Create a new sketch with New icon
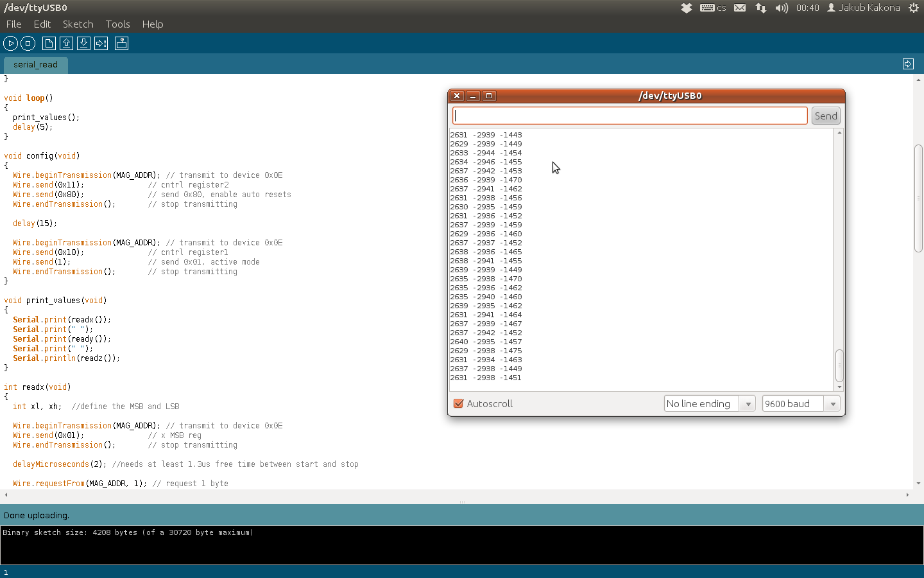This screenshot has width=924, height=578. click(x=49, y=43)
